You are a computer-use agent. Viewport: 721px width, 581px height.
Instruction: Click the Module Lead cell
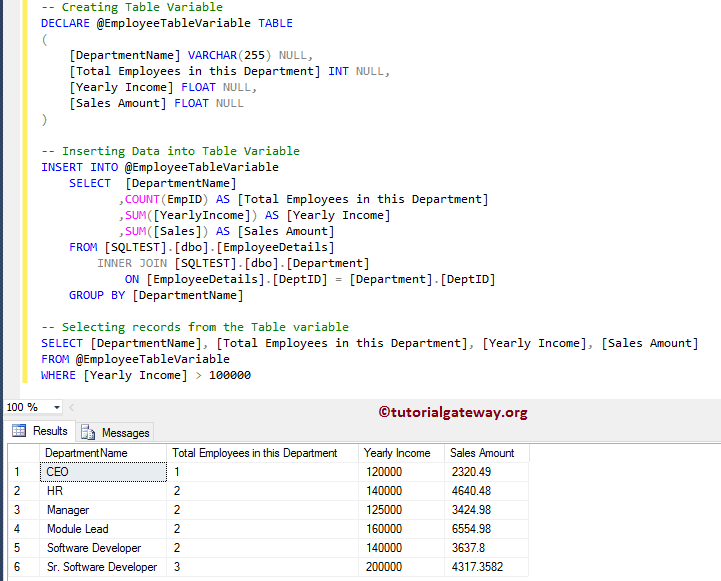(x=103, y=529)
